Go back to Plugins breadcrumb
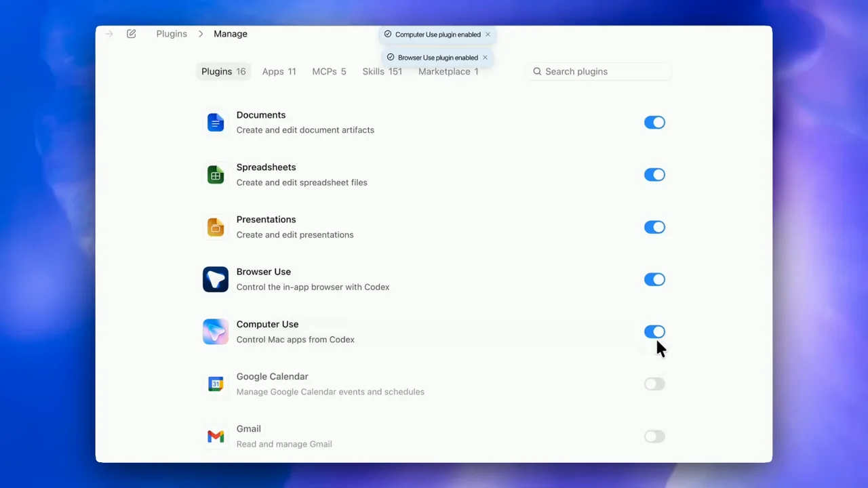868x488 pixels. [172, 34]
